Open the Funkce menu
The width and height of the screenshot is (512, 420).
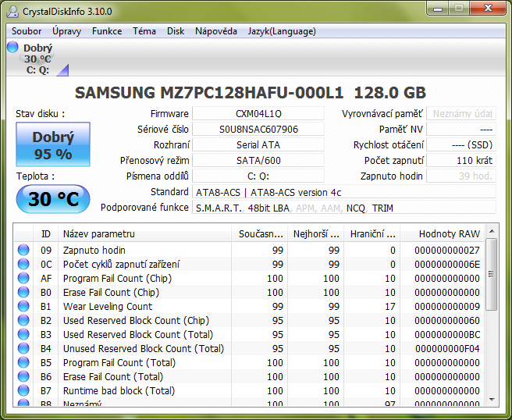point(107,31)
